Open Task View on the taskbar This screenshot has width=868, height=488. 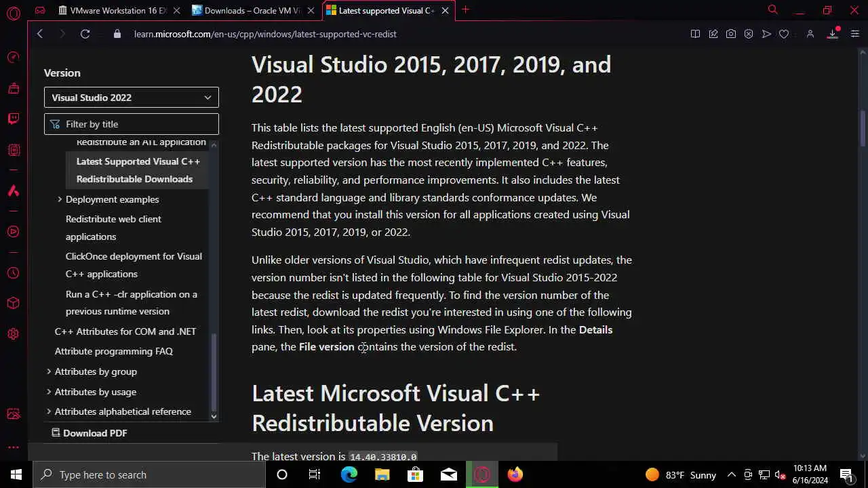[x=315, y=474]
